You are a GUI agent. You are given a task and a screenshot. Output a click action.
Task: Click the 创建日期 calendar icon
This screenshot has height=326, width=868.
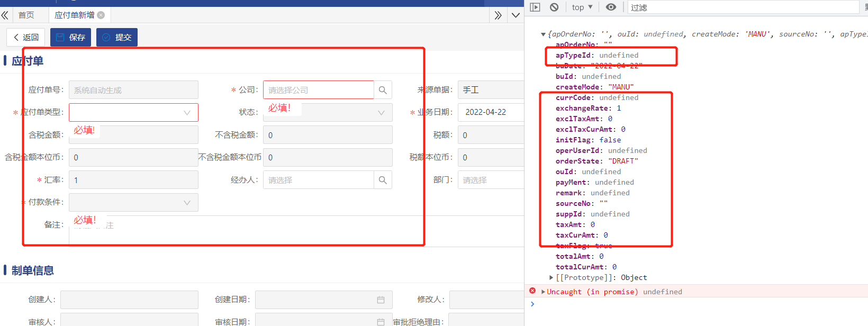click(381, 300)
